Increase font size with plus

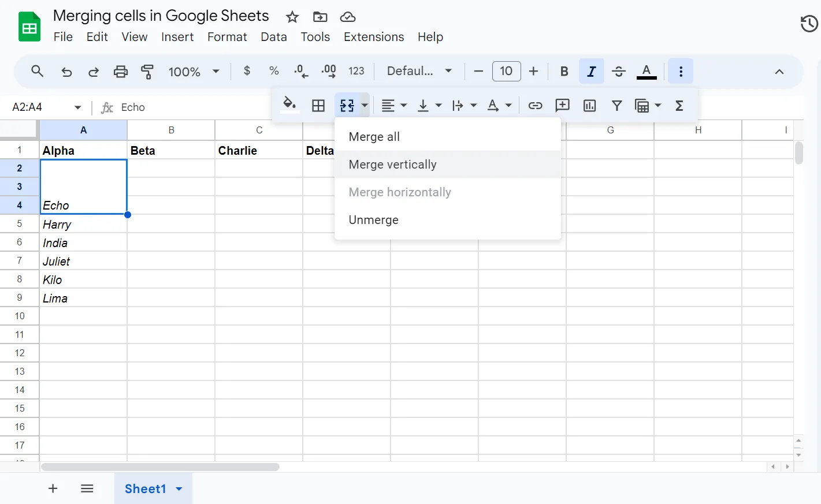[533, 72]
